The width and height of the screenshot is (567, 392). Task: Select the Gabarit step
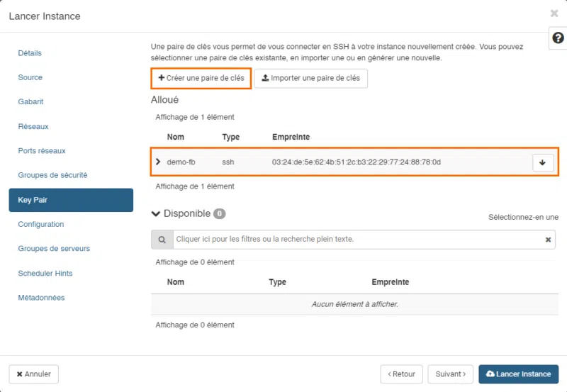(x=30, y=102)
